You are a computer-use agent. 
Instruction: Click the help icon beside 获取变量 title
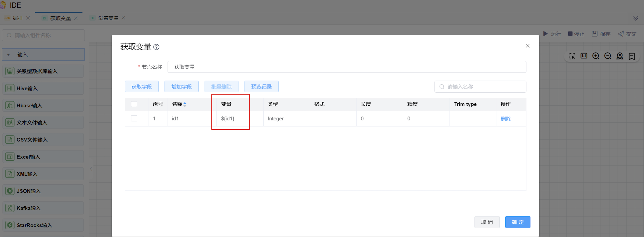pos(156,47)
